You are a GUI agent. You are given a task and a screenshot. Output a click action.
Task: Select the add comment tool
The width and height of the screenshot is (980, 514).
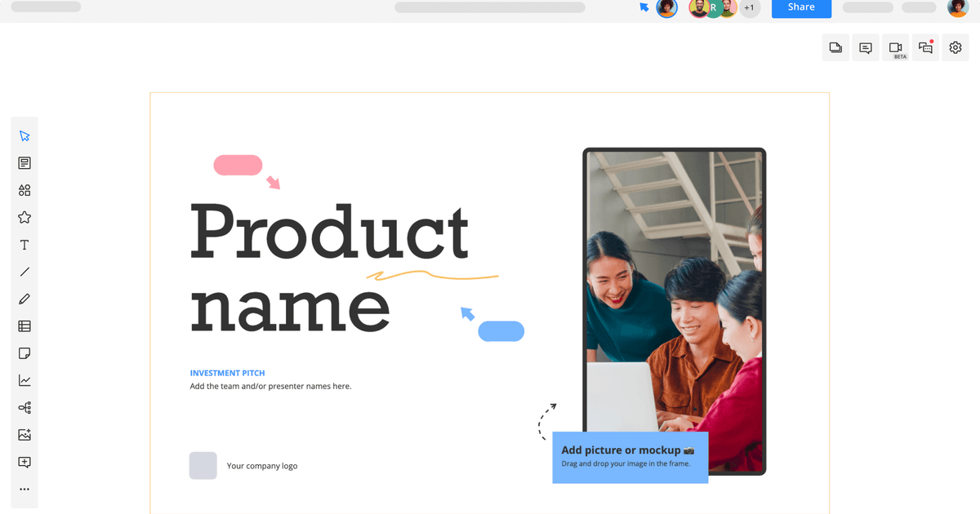[24, 462]
